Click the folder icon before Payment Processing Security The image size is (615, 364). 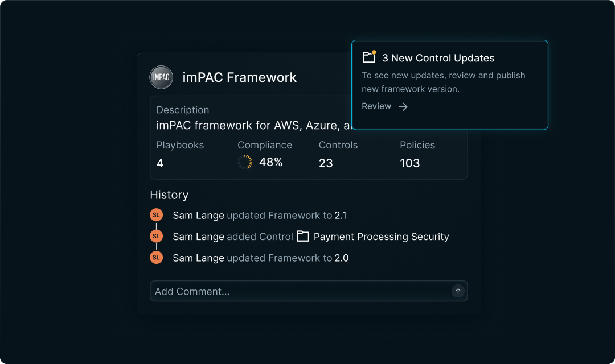point(303,236)
